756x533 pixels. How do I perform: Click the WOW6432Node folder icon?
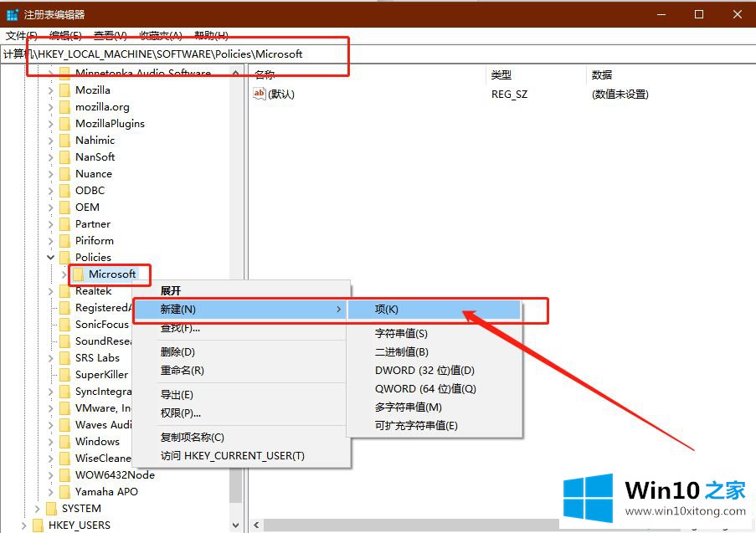point(64,475)
